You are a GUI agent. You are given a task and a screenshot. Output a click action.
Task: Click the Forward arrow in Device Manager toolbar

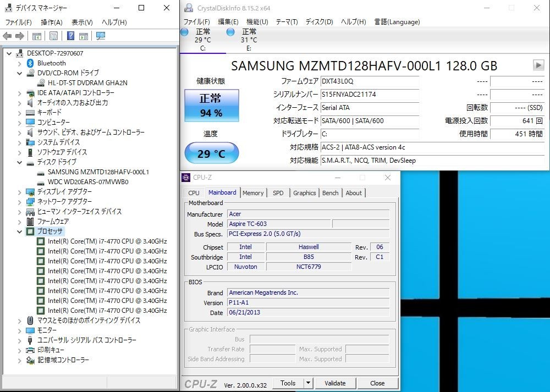coord(20,36)
